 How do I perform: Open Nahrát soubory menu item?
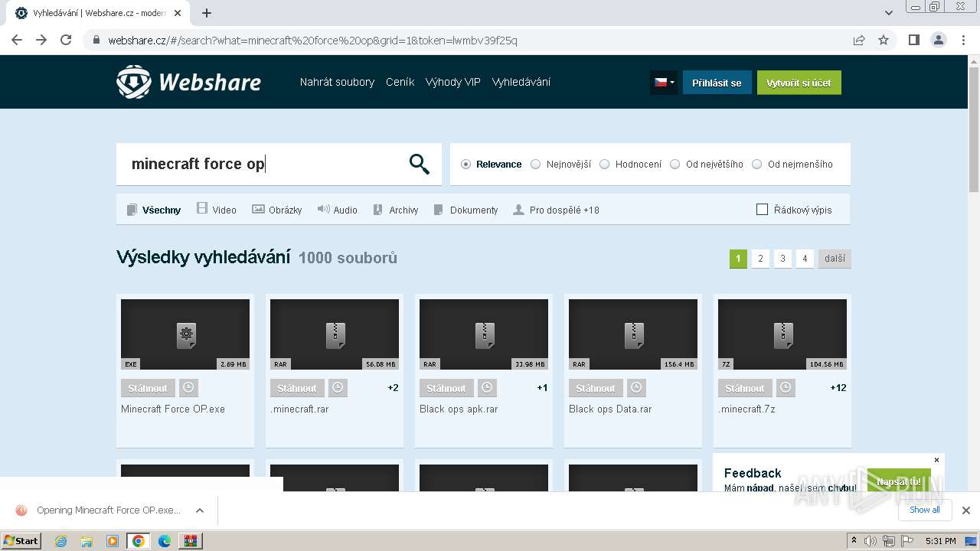337,82
